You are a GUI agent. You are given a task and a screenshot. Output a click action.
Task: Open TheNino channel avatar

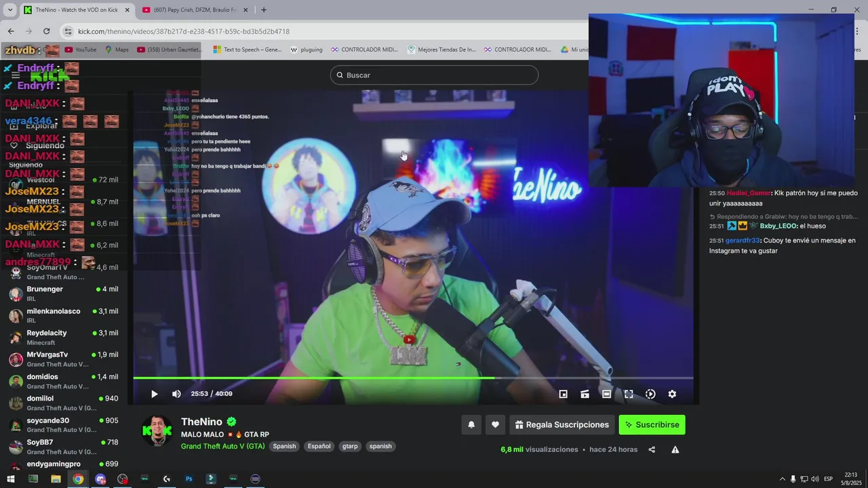click(x=157, y=430)
